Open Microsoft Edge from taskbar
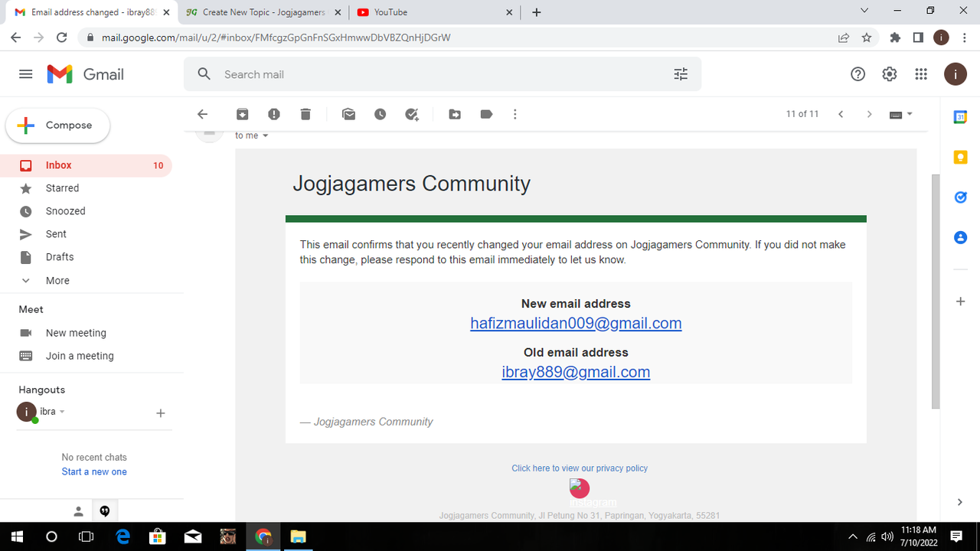The height and width of the screenshot is (551, 980). (122, 536)
